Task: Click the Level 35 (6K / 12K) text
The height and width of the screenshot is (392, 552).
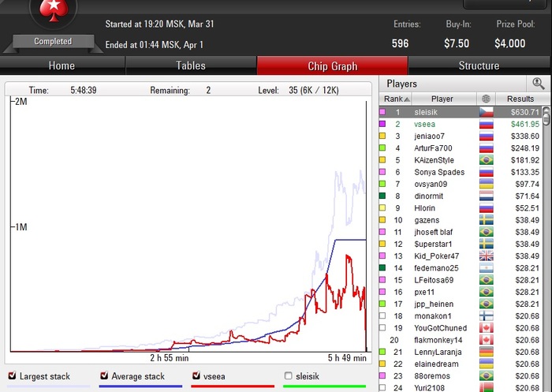Action: pyautogui.click(x=299, y=90)
